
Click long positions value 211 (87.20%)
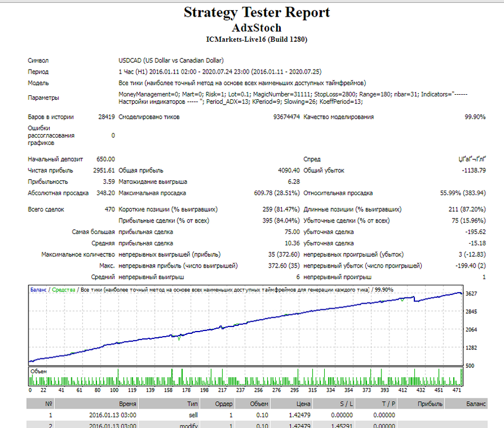click(x=467, y=209)
